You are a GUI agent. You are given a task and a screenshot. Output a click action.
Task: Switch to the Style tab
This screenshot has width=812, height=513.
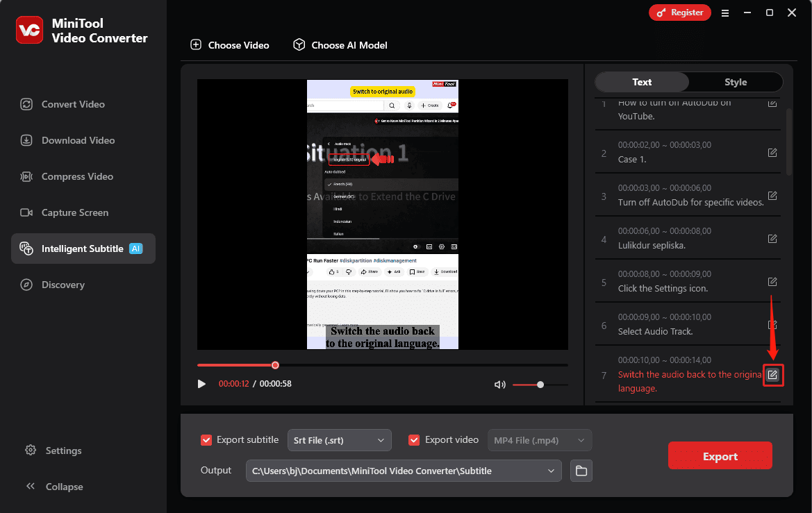pyautogui.click(x=735, y=82)
